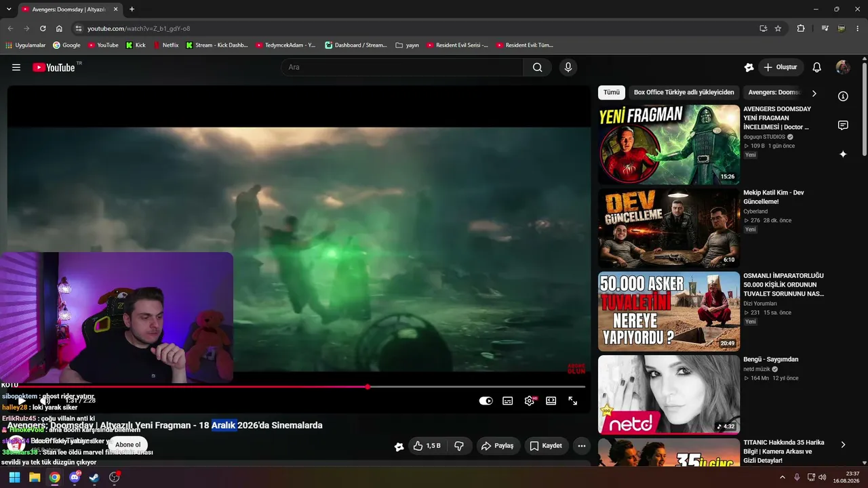Viewport: 868px width, 488px height.
Task: Focus the YouTube Ara search field
Action: click(402, 67)
